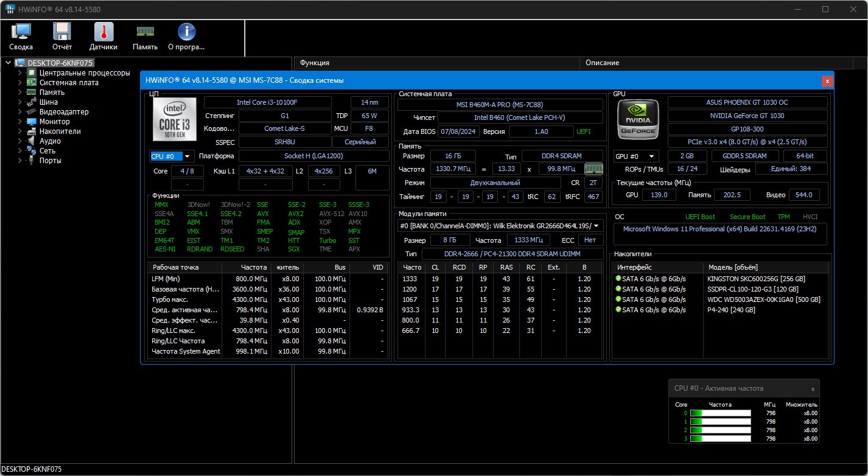Expand the Центральные процессоры tree node

pos(20,73)
